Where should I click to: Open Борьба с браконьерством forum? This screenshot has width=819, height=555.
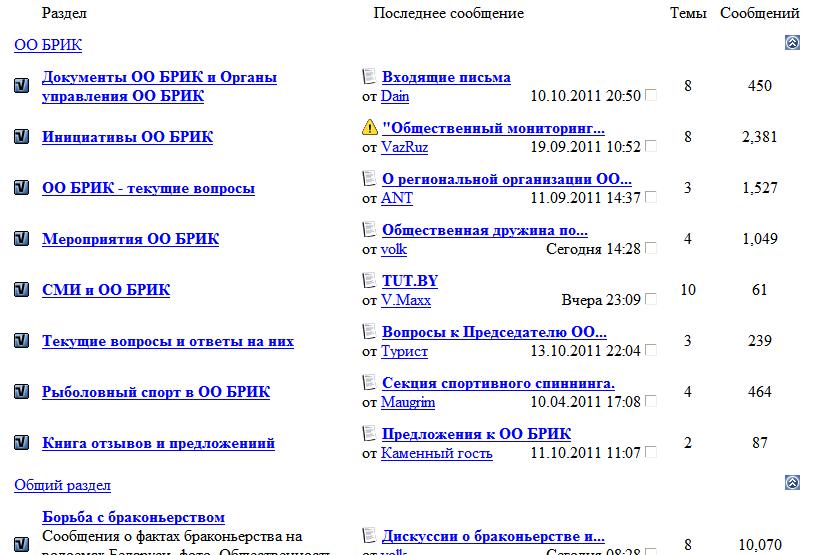pos(133,517)
